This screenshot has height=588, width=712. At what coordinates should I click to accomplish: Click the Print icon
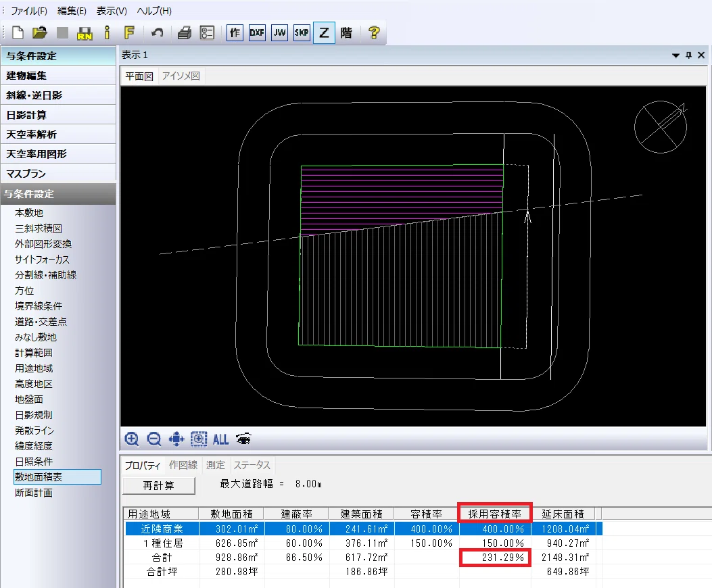[185, 32]
